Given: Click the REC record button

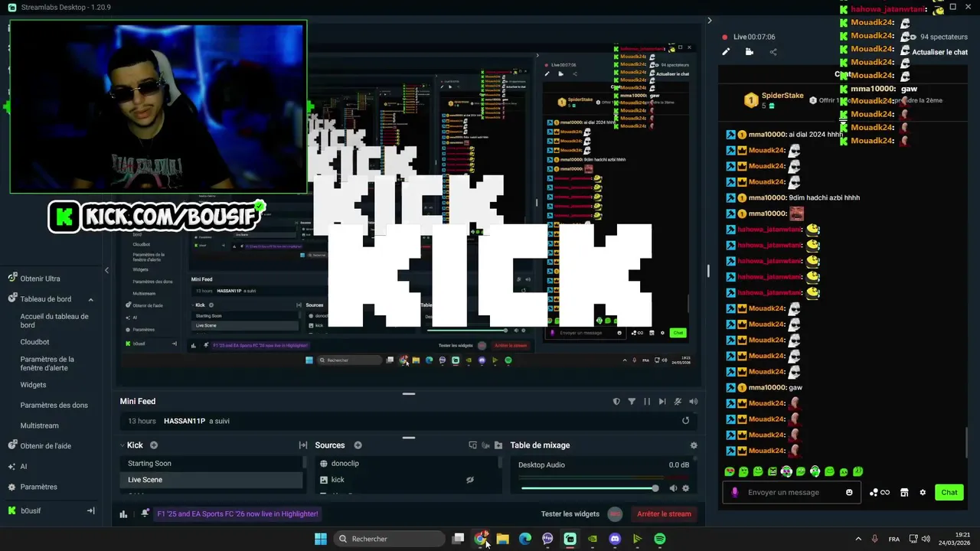Looking at the screenshot, I should 615,514.
